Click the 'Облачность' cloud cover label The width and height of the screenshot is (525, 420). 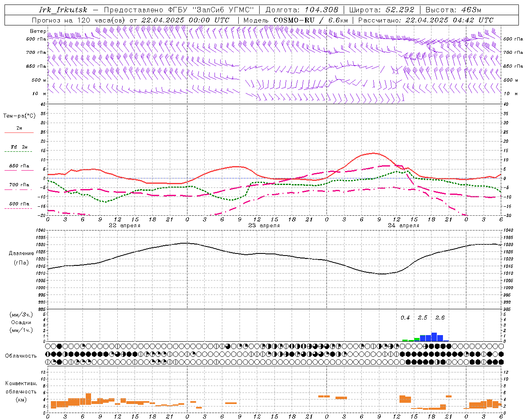[21, 356]
